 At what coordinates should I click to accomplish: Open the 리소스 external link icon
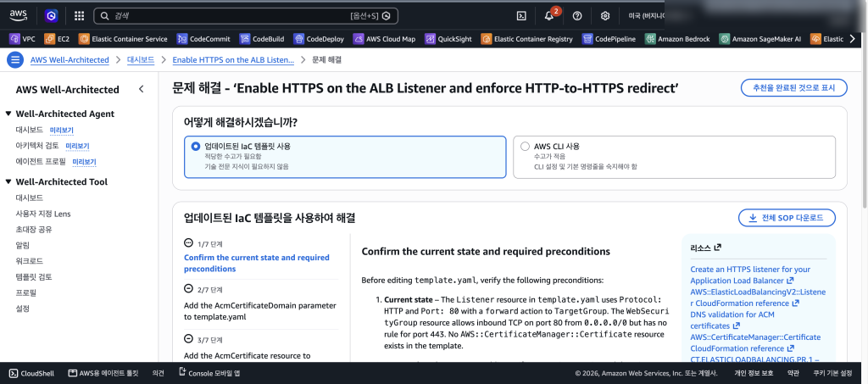pyautogui.click(x=717, y=248)
